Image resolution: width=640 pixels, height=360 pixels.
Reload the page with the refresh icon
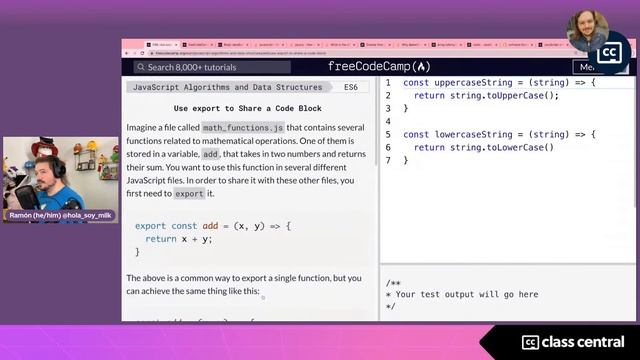142,53
